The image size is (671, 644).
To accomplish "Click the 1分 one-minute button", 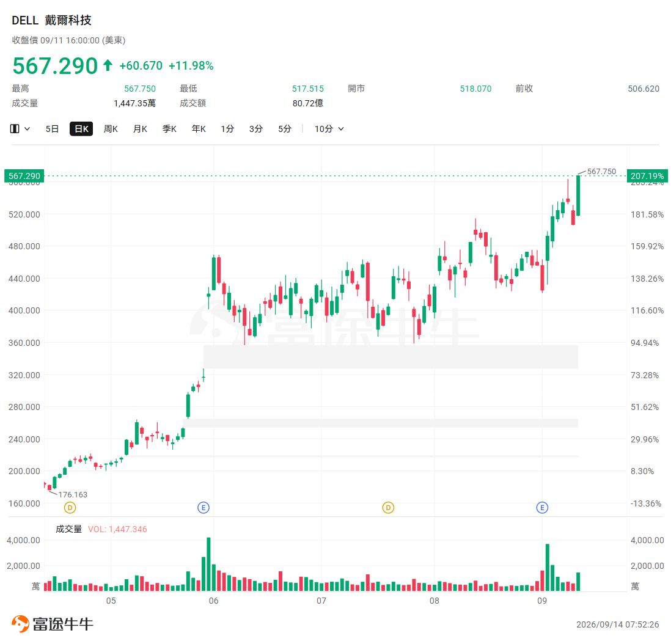I will click(x=228, y=129).
